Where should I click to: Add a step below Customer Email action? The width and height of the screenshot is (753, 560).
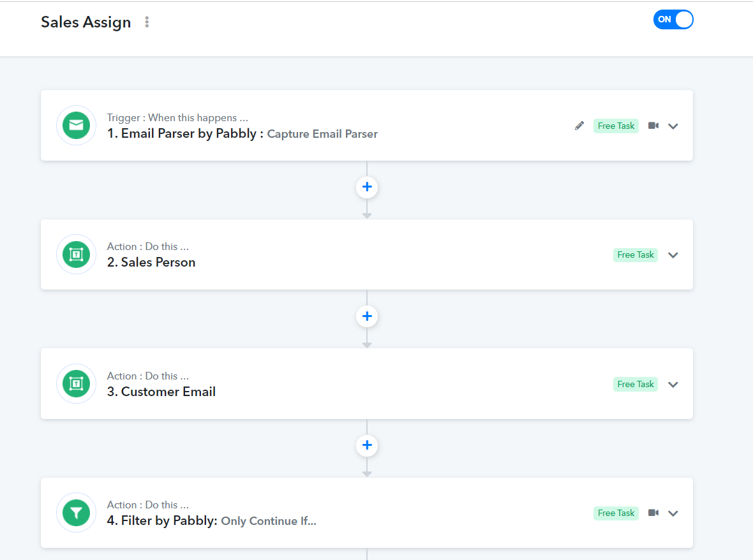(x=367, y=446)
